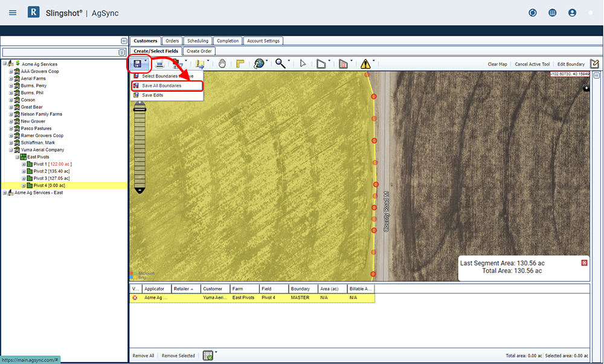Screen dimensions: 604x364
Task: Click the map zoom slider handle
Action: 140,110
